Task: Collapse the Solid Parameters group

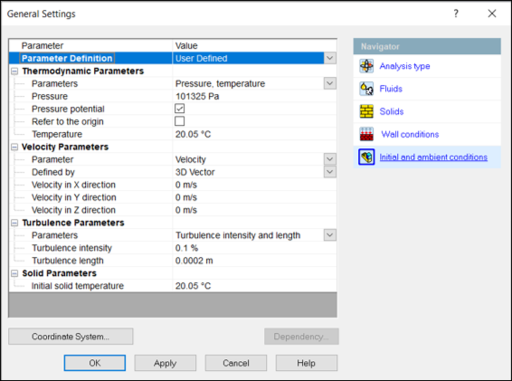Action: 14,273
